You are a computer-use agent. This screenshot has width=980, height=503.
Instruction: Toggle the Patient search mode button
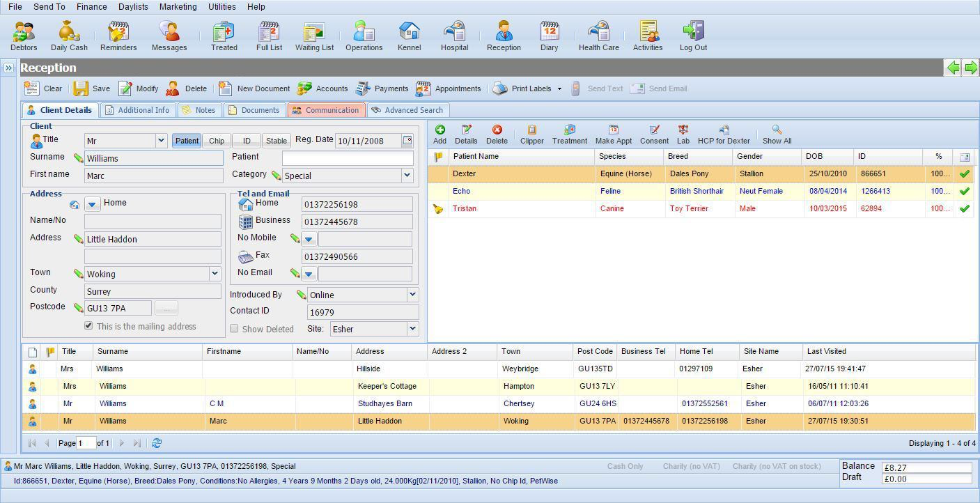(187, 141)
